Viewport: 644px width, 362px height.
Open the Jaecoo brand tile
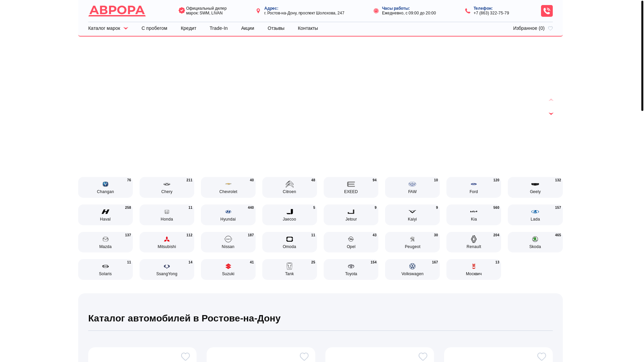(289, 215)
